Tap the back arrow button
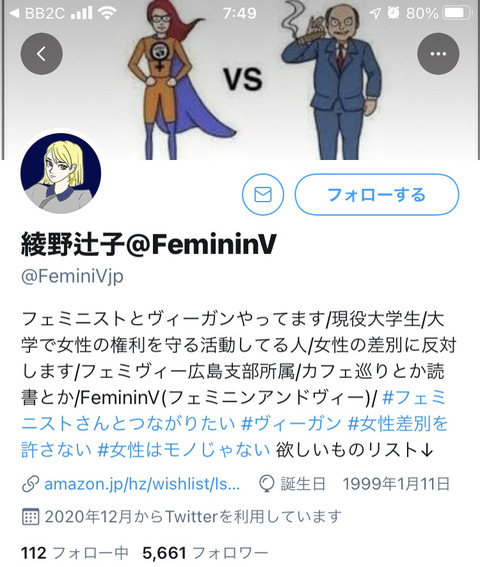The width and height of the screenshot is (480, 567). click(x=42, y=54)
